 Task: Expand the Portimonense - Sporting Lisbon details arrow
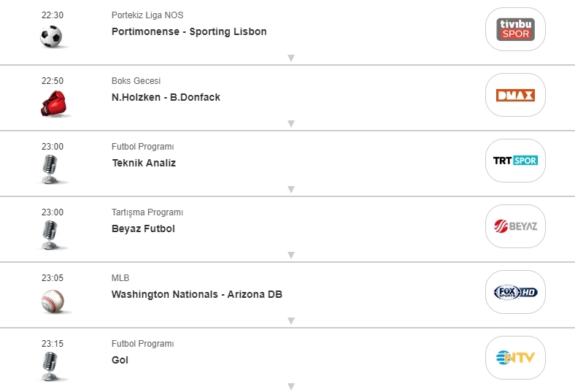[290, 58]
